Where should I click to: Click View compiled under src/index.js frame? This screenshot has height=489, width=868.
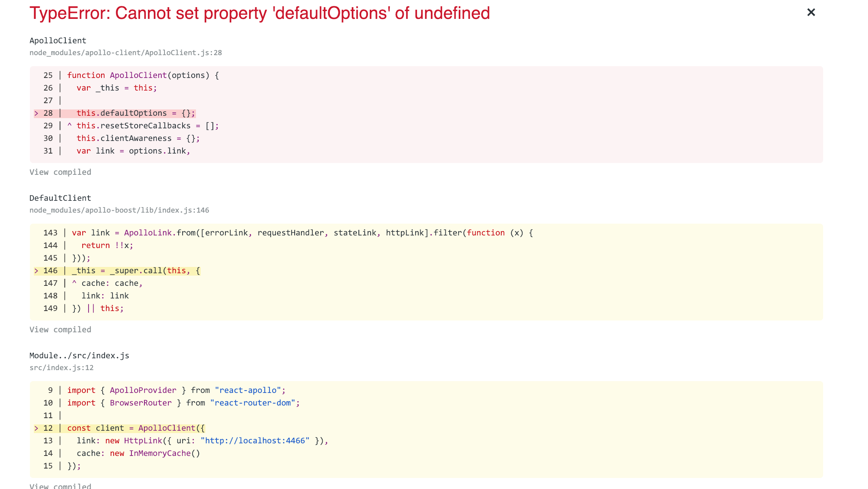60,486
